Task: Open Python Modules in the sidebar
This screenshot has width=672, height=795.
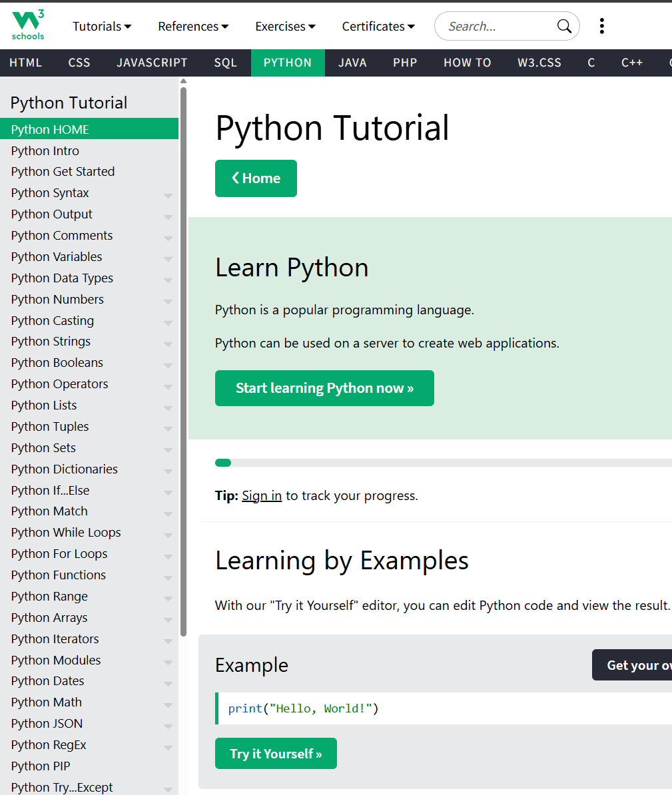Action: tap(89, 660)
